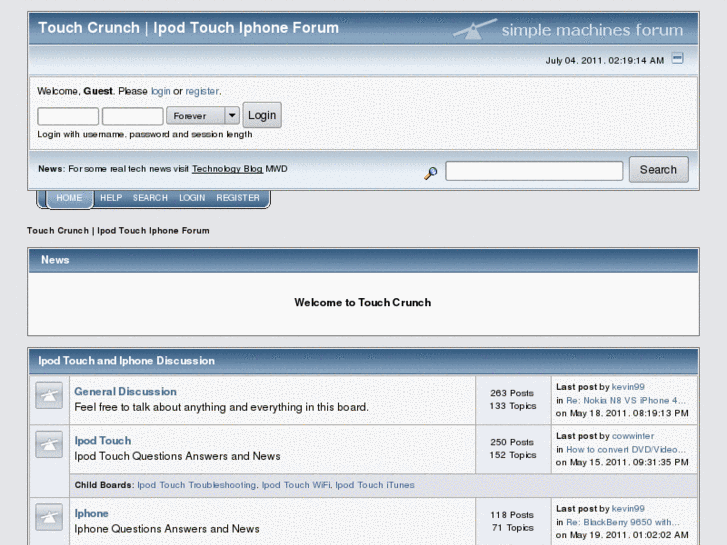The width and height of the screenshot is (727, 545).
Task: View kevin99 profile in General Discussion row
Action: (x=628, y=387)
